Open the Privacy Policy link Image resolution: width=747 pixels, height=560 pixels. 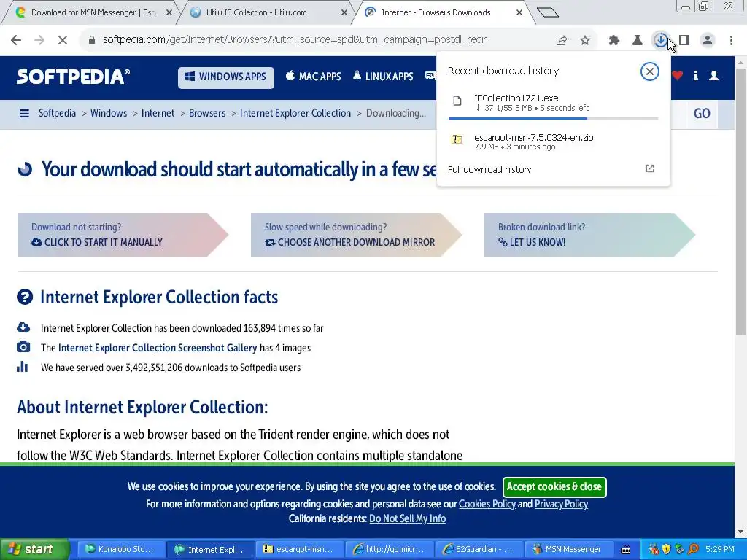click(x=561, y=505)
